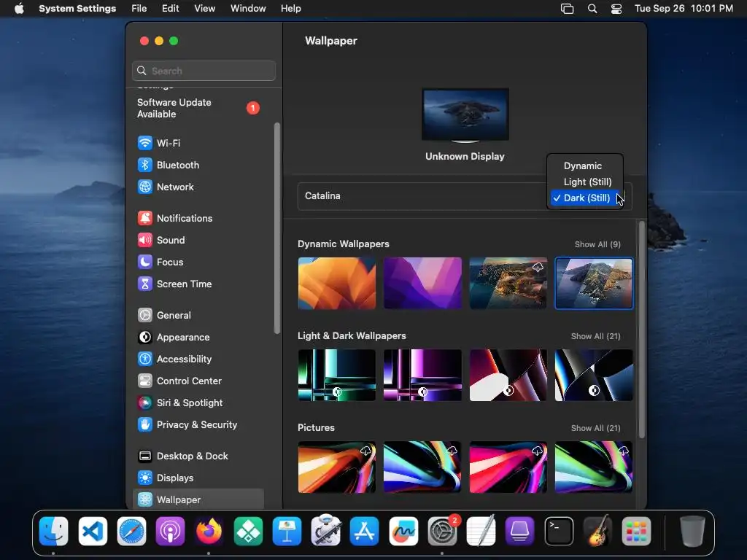Launch Firefox from the Dock
Screen dimensions: 747x560
point(209,531)
